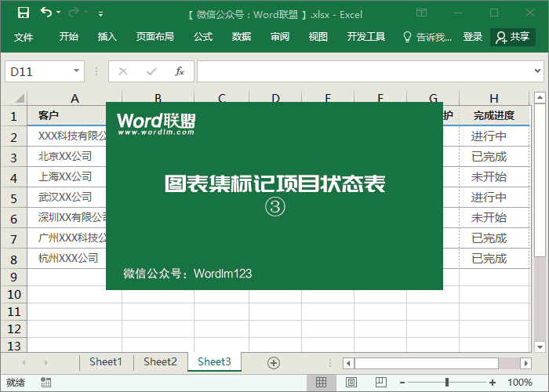
Task: Expand the formula bar chevron
Action: pos(537,71)
